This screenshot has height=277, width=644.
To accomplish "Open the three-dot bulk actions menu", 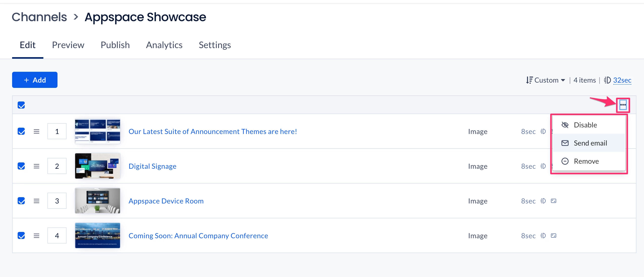I will tap(623, 105).
